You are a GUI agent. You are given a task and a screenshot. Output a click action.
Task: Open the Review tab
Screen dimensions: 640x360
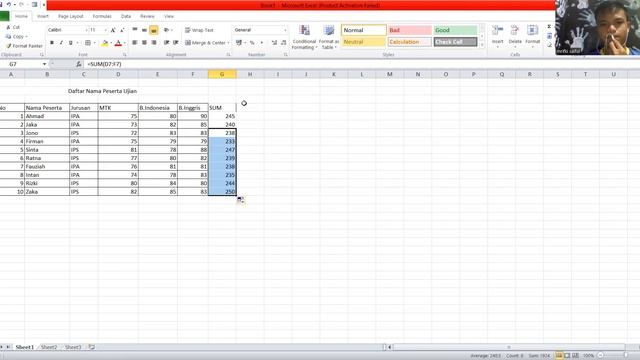tap(147, 16)
